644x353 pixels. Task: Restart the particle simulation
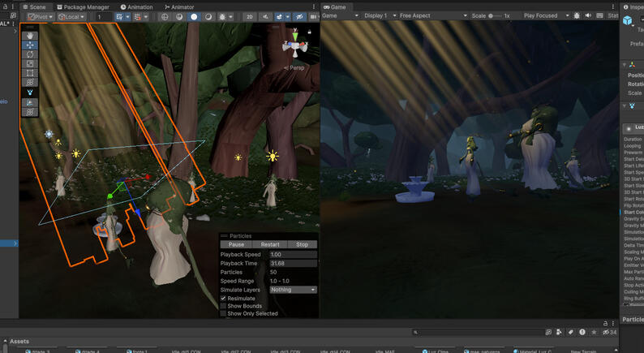270,244
